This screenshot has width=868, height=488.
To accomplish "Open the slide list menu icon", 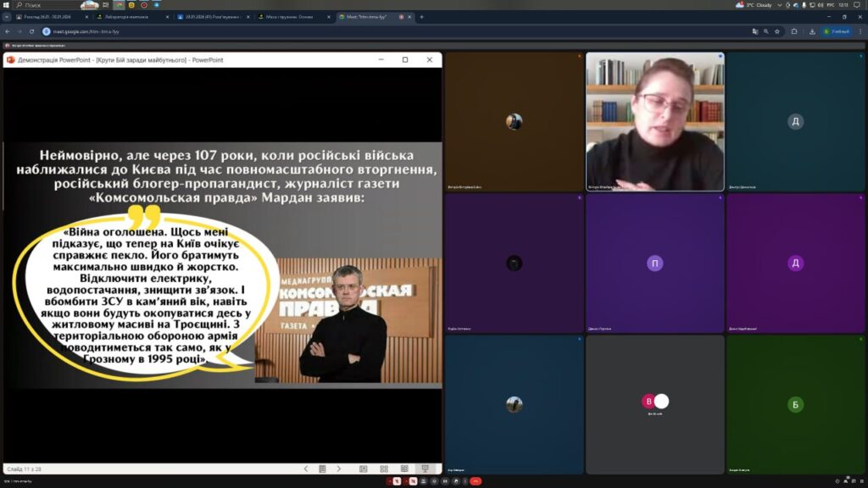I will [x=322, y=469].
